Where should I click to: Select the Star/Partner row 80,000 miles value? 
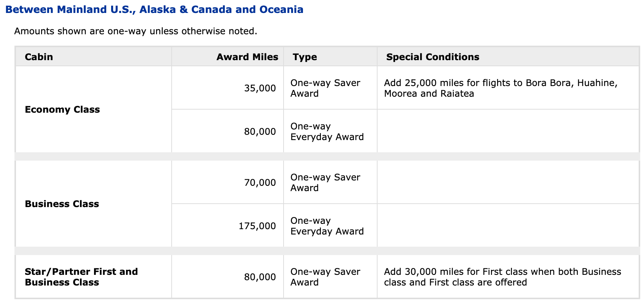click(x=260, y=277)
